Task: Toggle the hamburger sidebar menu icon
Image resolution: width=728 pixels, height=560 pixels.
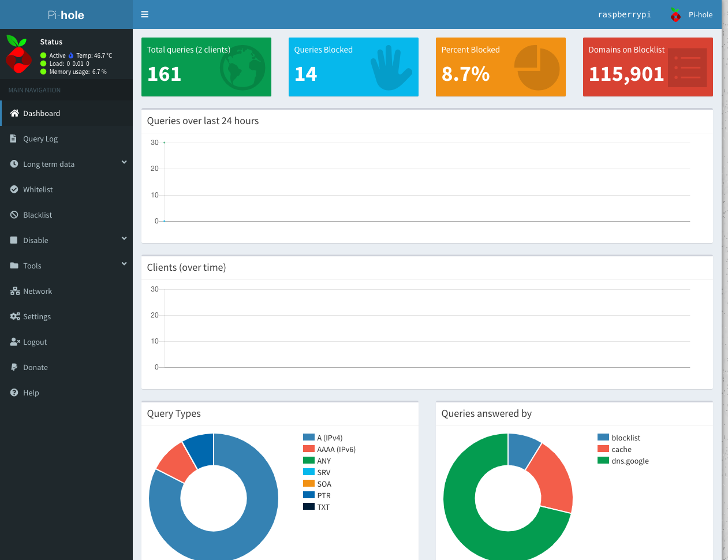Action: click(145, 14)
